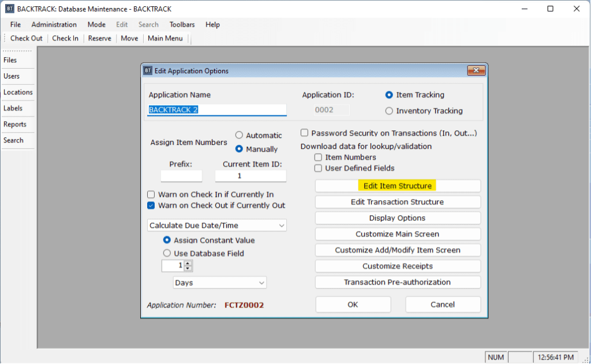Open the Administration menu

54,24
